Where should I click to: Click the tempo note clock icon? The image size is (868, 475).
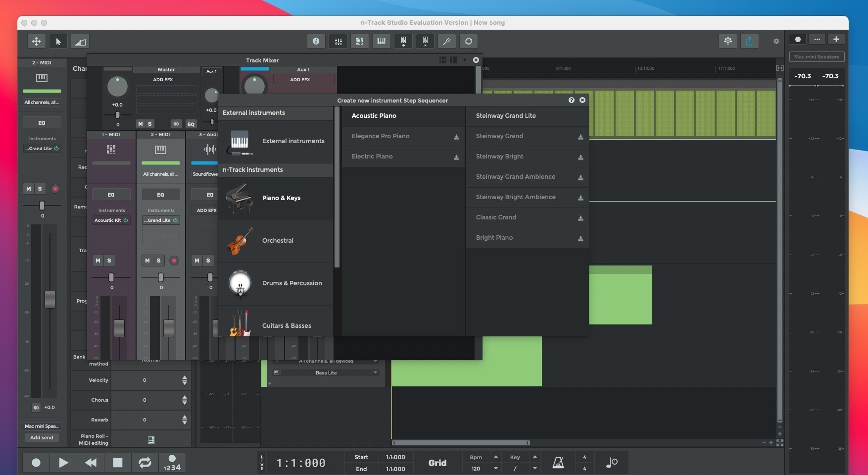(612, 463)
